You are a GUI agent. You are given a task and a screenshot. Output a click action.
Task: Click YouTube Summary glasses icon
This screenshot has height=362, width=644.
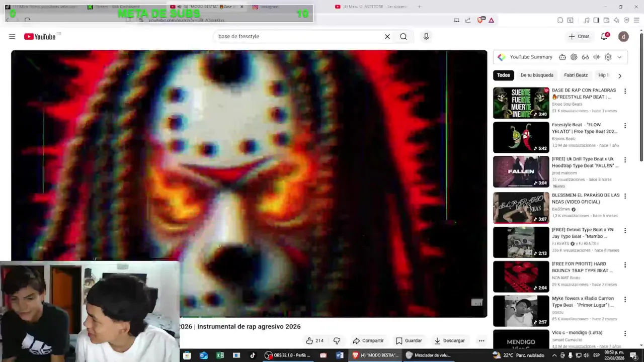[585, 57]
